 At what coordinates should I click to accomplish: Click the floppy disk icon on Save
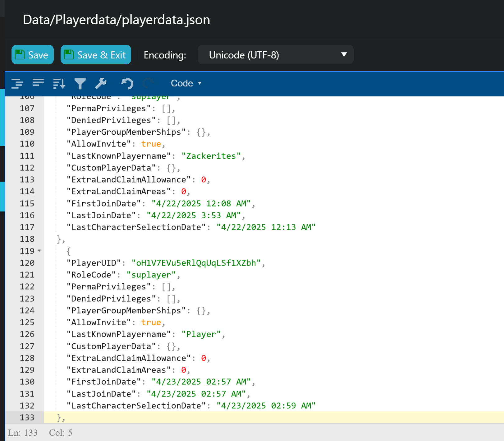tap(20, 55)
